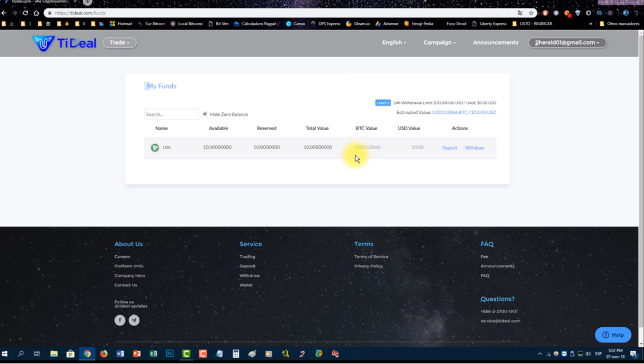This screenshot has height=364, width=644.
Task: Open the Help chat button
Action: (613, 335)
